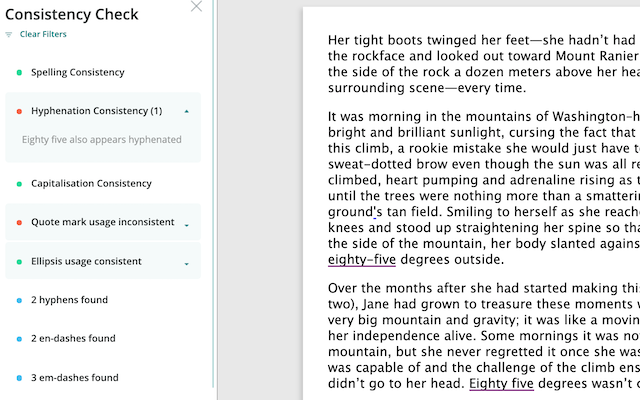Click red status dot beside Hyphenation Consistency
Viewport: 640px width, 400px height.
(x=19, y=111)
